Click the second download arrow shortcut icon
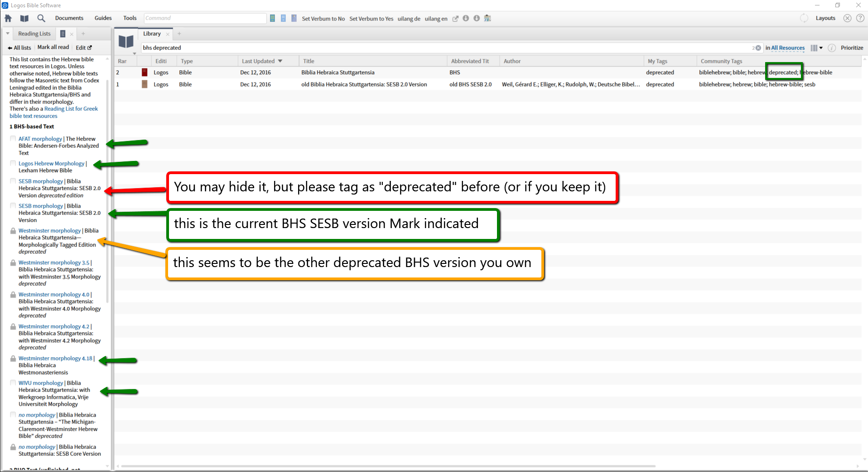This screenshot has height=472, width=868. 477,18
